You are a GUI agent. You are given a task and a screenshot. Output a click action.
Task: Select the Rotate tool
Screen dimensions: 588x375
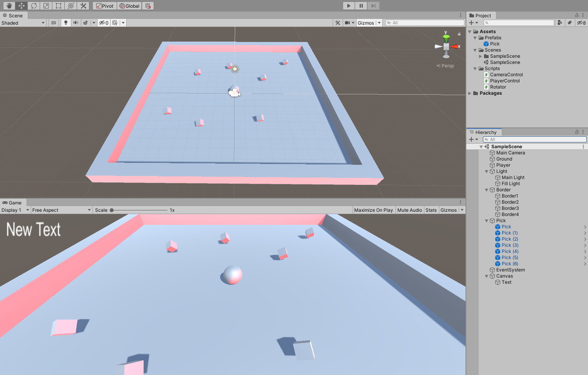(34, 6)
